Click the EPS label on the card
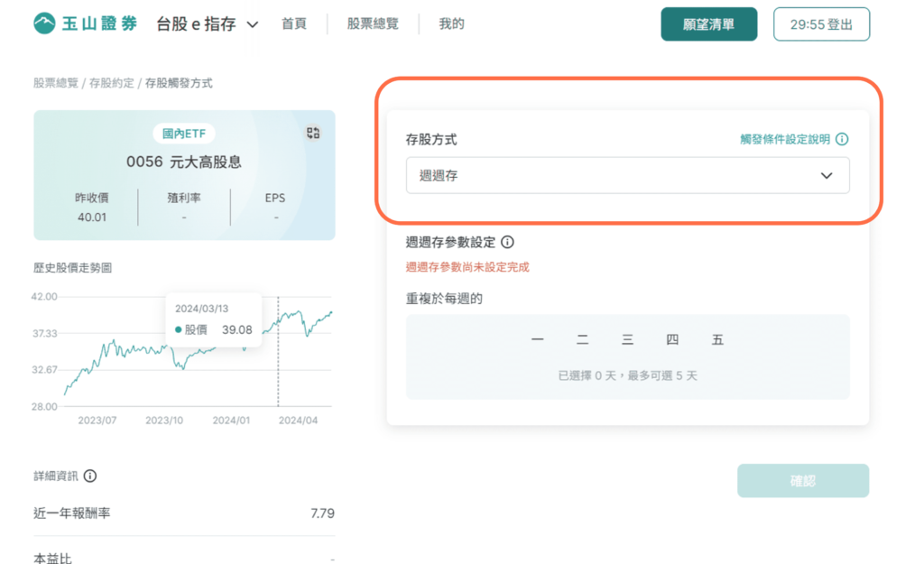The image size is (924, 564). tap(275, 198)
